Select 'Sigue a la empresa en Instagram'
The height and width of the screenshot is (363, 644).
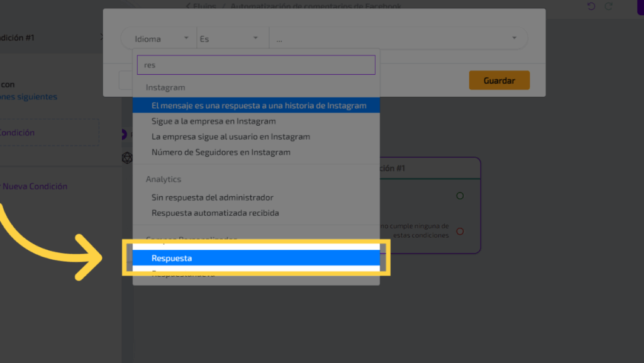coord(213,121)
